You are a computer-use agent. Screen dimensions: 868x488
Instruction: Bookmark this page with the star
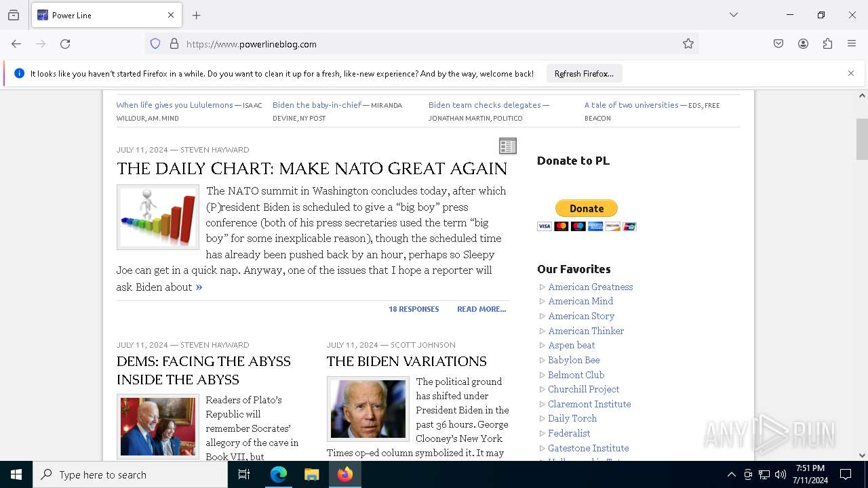pyautogui.click(x=688, y=44)
